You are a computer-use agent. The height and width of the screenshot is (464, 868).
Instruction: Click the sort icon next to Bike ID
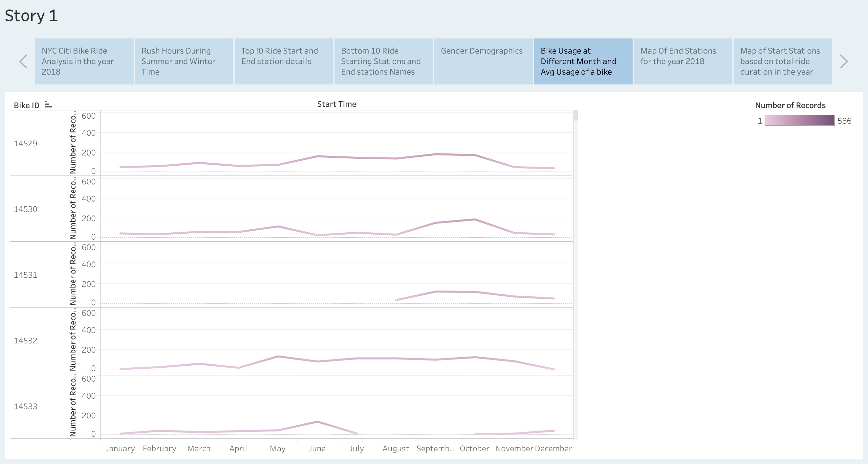point(49,105)
